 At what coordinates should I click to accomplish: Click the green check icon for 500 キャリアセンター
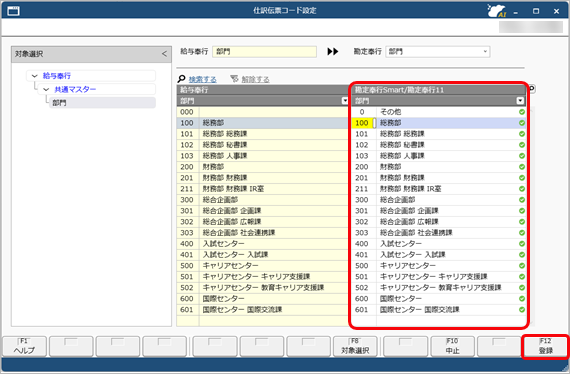click(522, 266)
